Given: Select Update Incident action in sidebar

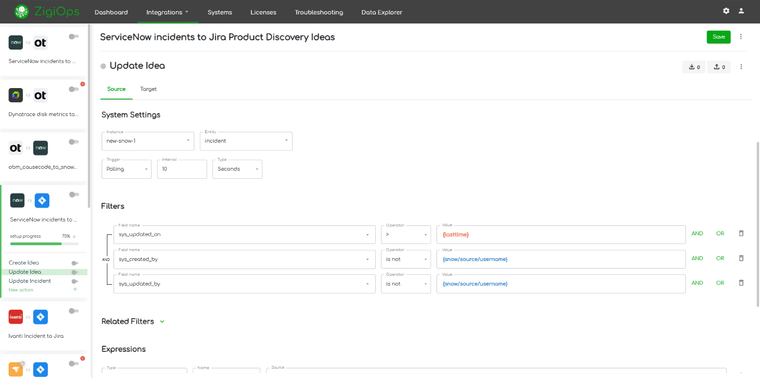Looking at the screenshot, I should (30, 281).
